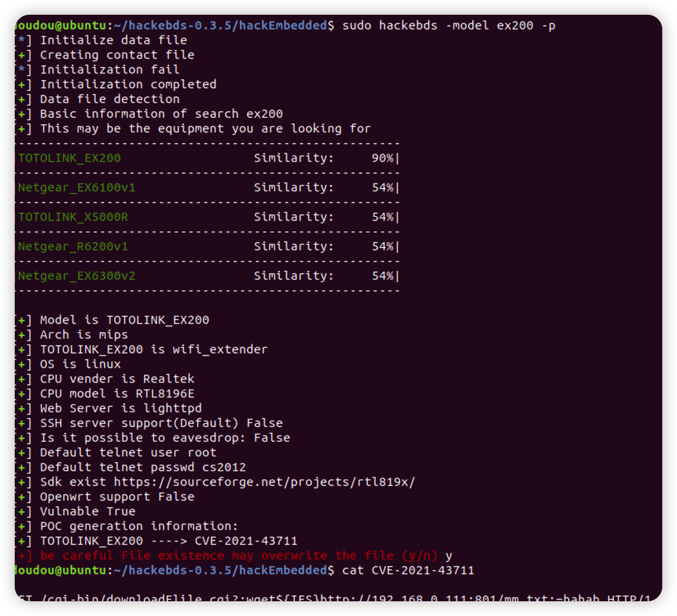
Task: Click the 54% value in TOTOLINK_X5000R row
Action: coord(382,217)
